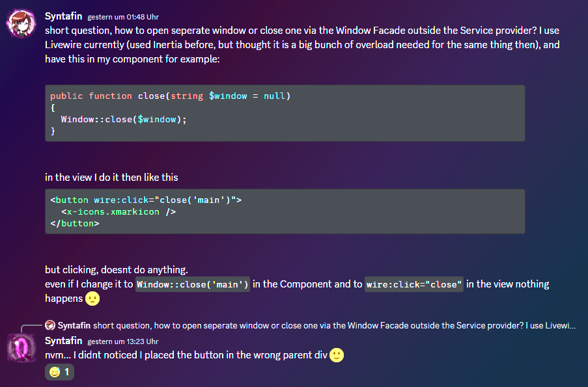Click Syntafin's avatar on the 01:48 message
The width and height of the screenshot is (588, 387).
tap(21, 23)
